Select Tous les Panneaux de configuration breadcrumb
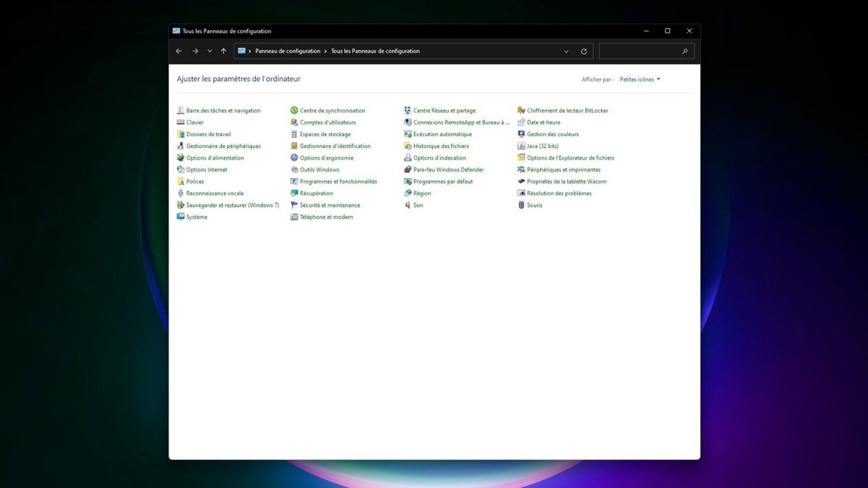 (375, 51)
